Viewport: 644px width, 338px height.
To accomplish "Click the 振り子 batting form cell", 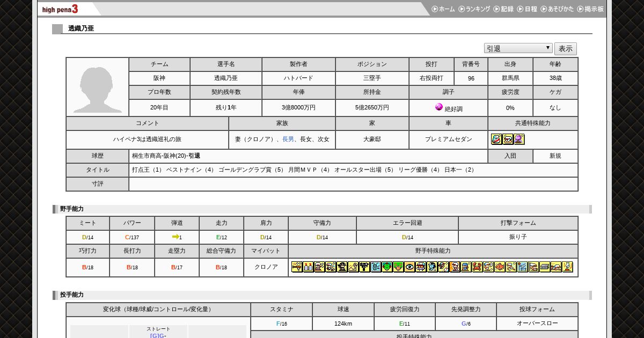I will coord(518,237).
